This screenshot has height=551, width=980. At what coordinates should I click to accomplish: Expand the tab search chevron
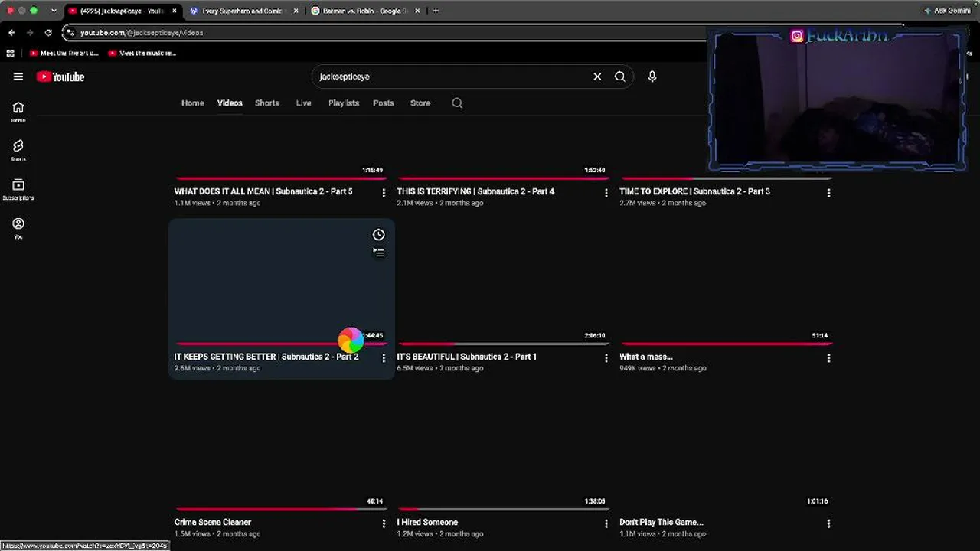pos(54,11)
